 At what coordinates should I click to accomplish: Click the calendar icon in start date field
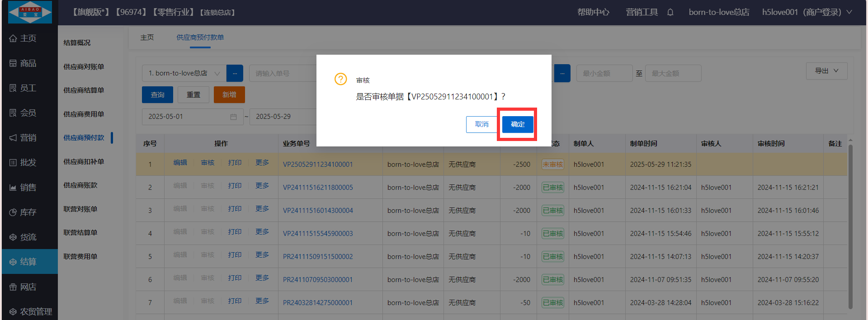coord(233,117)
